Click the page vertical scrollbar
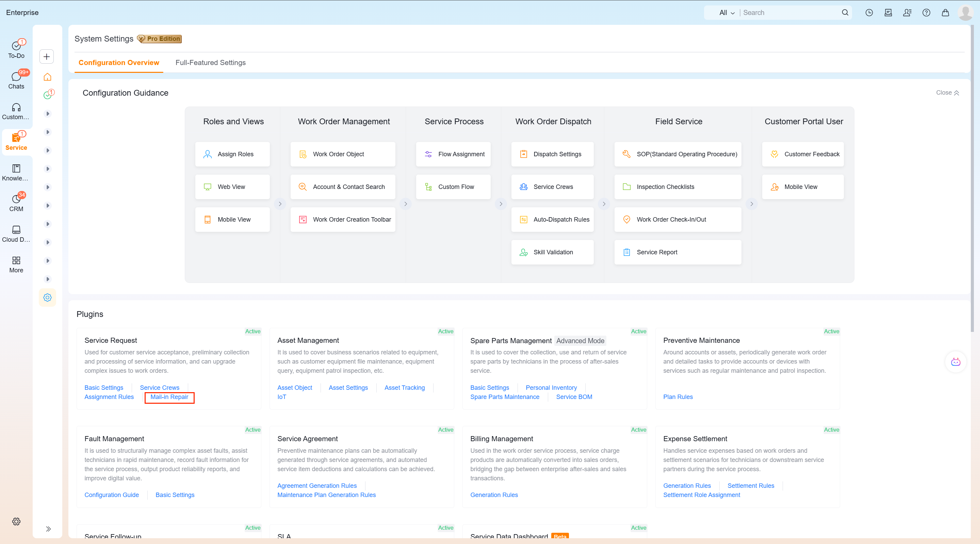980x544 pixels. click(973, 179)
